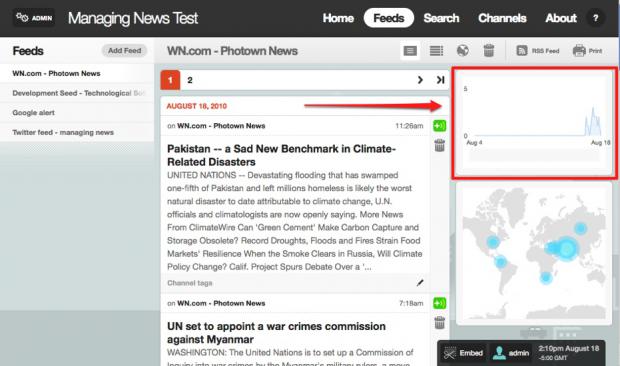
Task: Print the current feed
Action: pos(588,51)
